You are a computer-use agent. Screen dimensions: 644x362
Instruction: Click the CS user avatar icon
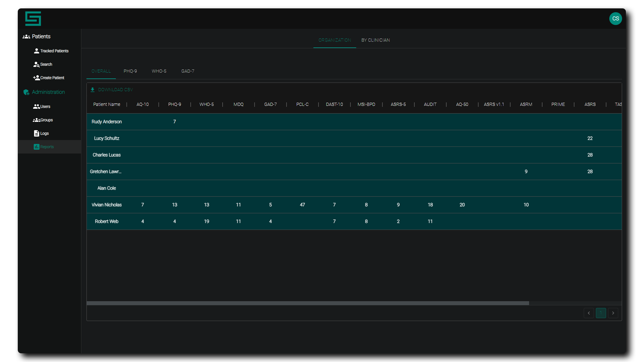tap(616, 18)
